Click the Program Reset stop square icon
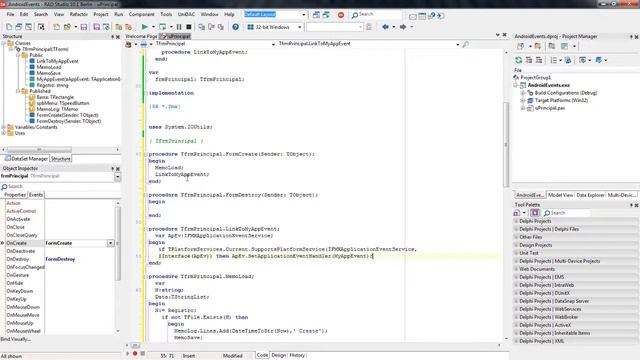640x360 pixels. tap(189, 27)
